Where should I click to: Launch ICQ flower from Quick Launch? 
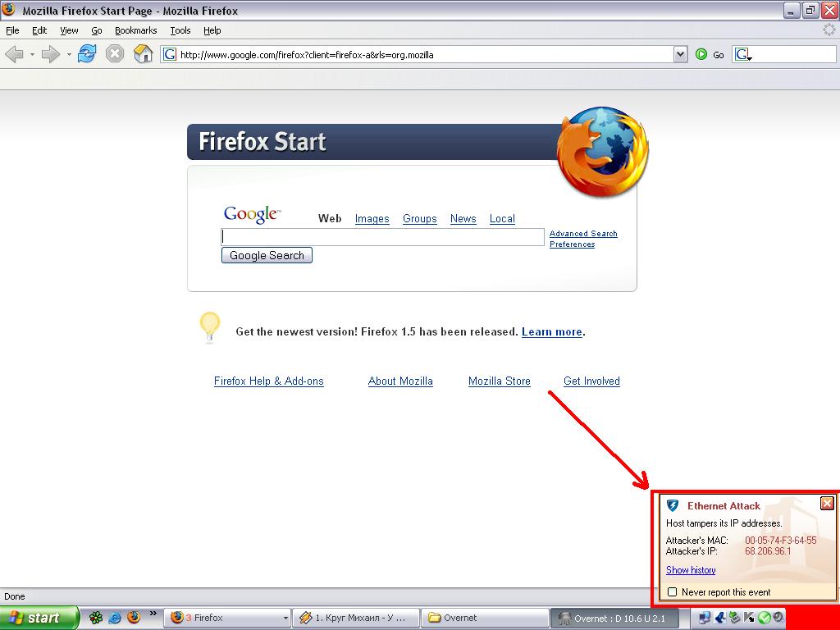pos(96,618)
